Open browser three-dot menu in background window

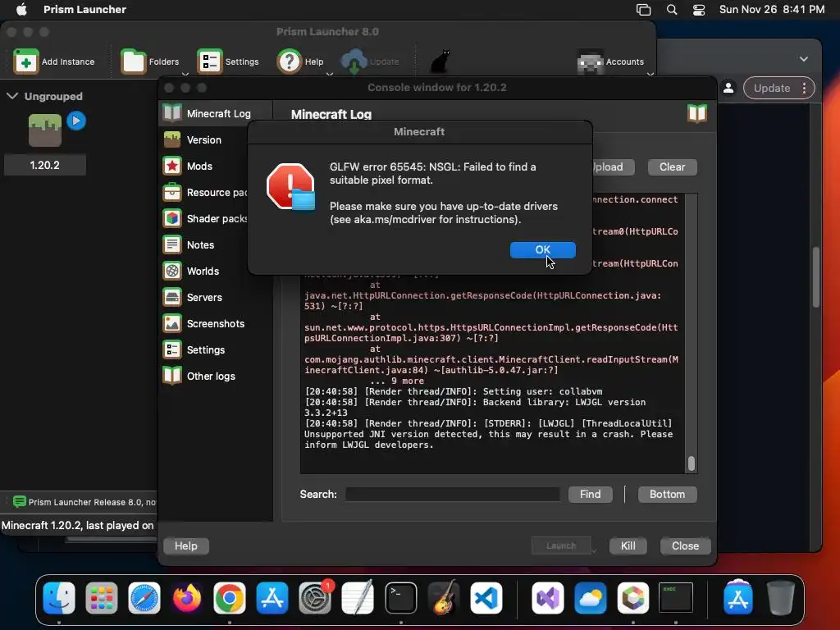(x=804, y=88)
